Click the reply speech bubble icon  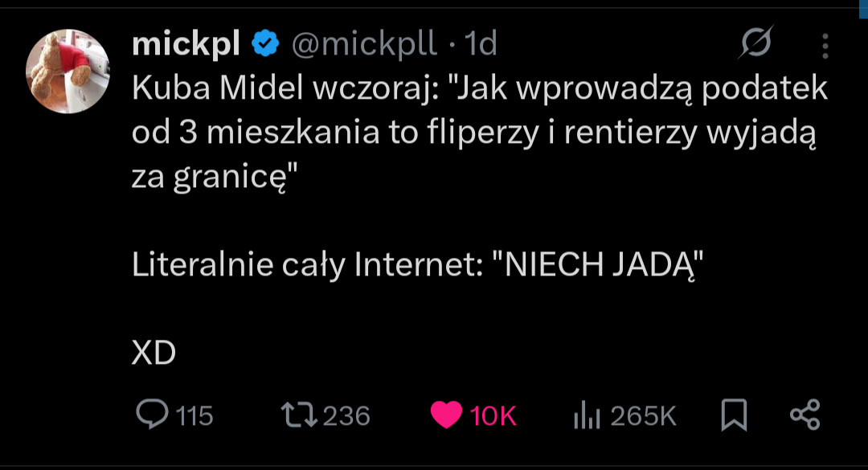pyautogui.click(x=150, y=415)
